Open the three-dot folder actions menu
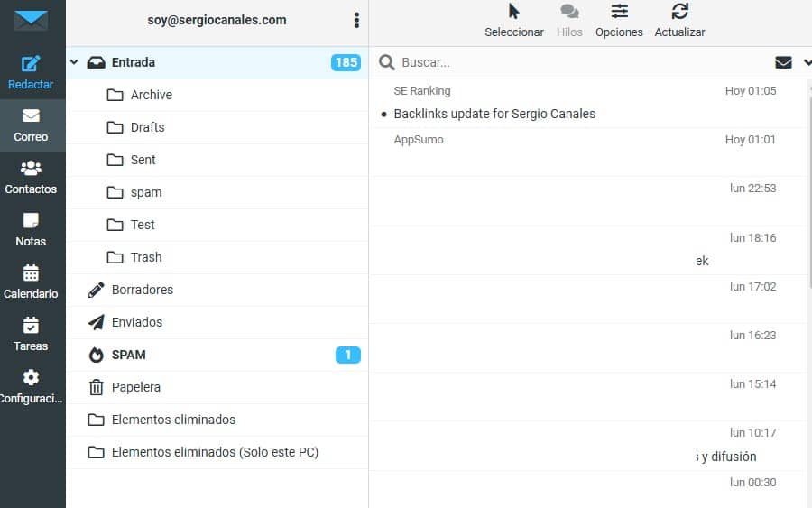Screen dimensions: 812x508 coord(356,20)
